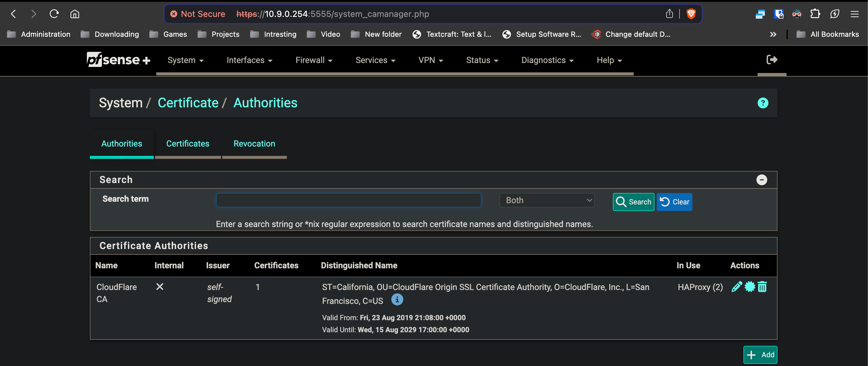Edit the CloudFlare CA with pencil icon
The height and width of the screenshot is (366, 868).
click(x=737, y=286)
